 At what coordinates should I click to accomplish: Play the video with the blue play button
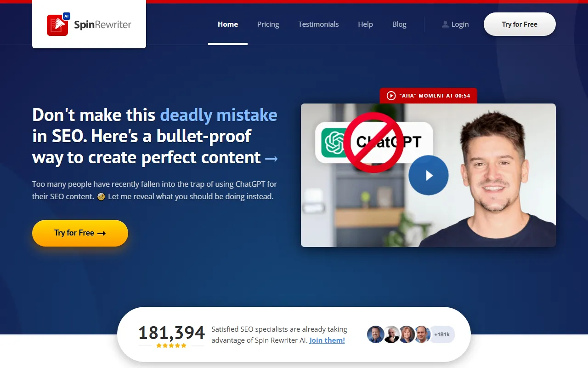[428, 175]
